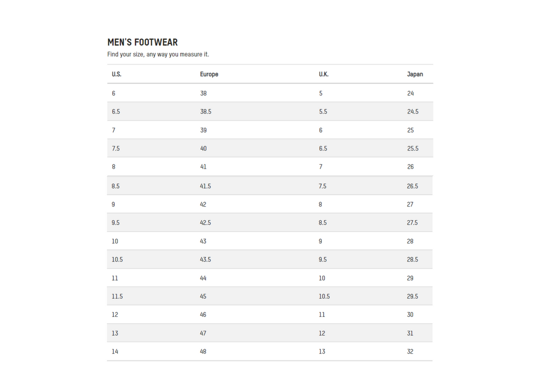Select Europe size 41.5 cell
This screenshot has width=554, height=392.
pos(205,186)
